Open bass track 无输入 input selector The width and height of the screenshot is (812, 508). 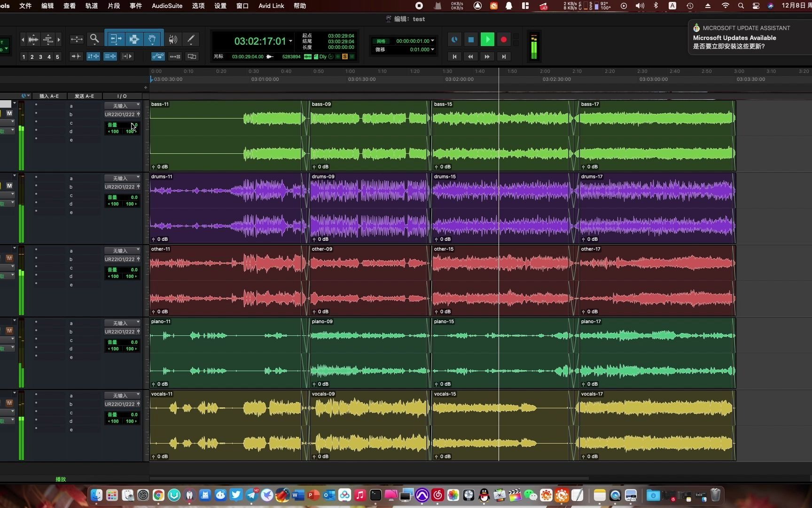(x=122, y=106)
